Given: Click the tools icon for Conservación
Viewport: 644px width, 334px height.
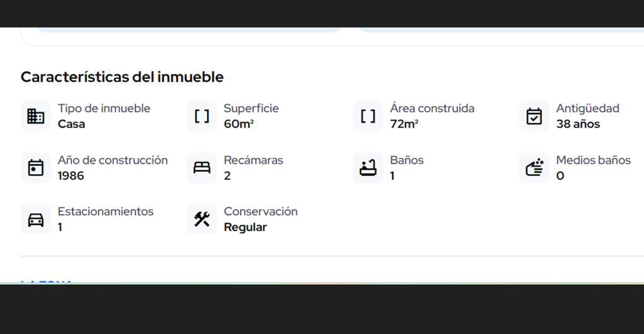Looking at the screenshot, I should 202,219.
